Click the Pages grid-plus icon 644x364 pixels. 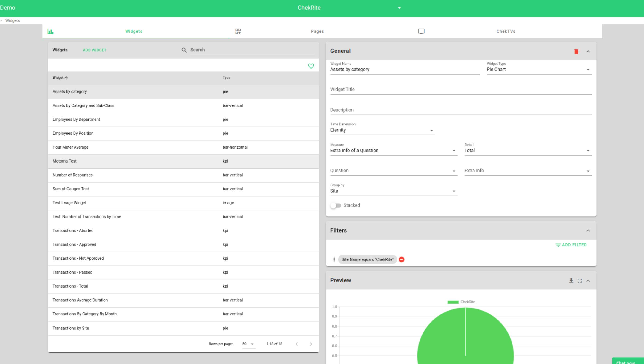click(238, 31)
